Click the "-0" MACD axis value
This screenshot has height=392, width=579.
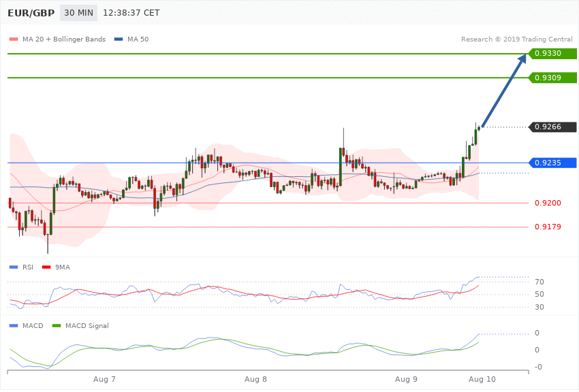pyautogui.click(x=538, y=367)
